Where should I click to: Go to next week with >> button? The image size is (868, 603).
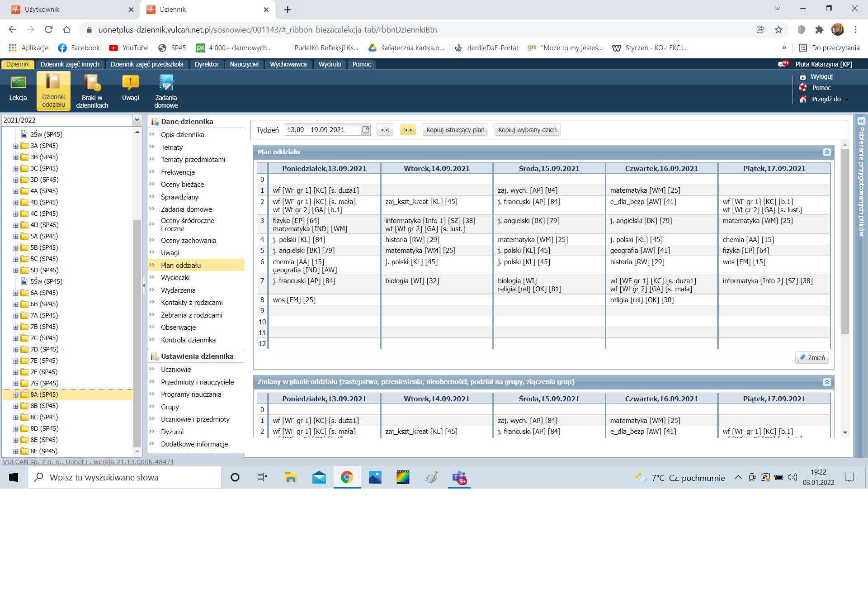pyautogui.click(x=408, y=130)
